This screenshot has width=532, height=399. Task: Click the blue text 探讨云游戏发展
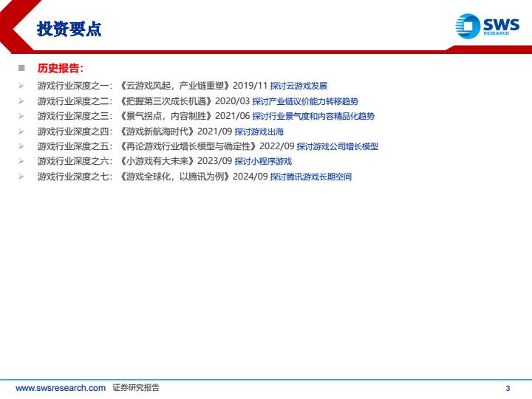pos(299,86)
